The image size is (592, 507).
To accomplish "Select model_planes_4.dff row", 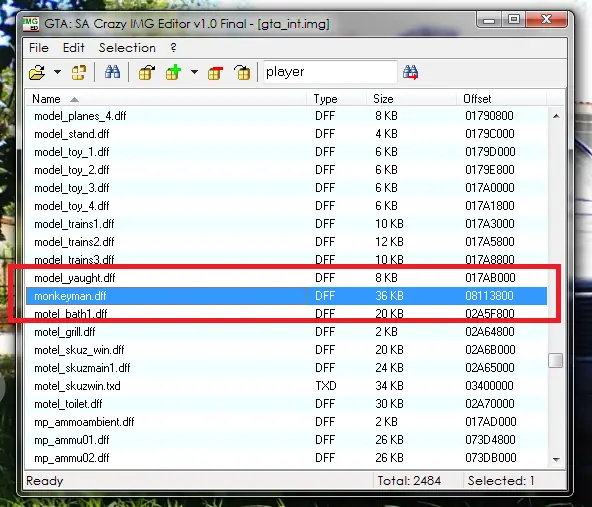I will [286, 116].
